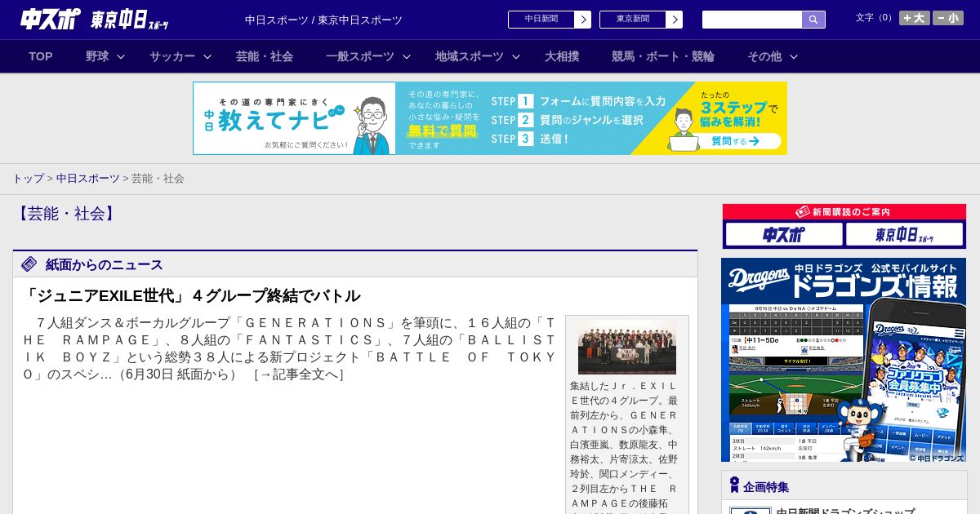Focus the site search input field

752,20
